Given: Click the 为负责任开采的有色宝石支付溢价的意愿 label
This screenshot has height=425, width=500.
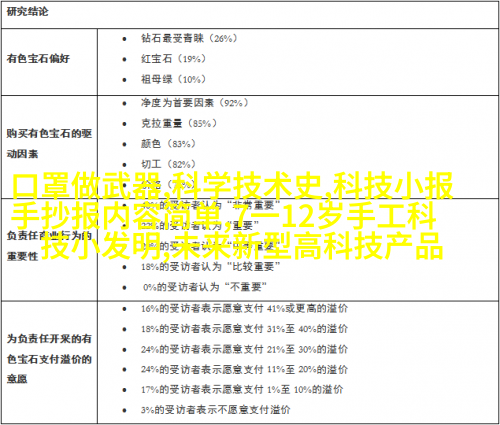Looking at the screenshot, I should pyautogui.click(x=49, y=359).
